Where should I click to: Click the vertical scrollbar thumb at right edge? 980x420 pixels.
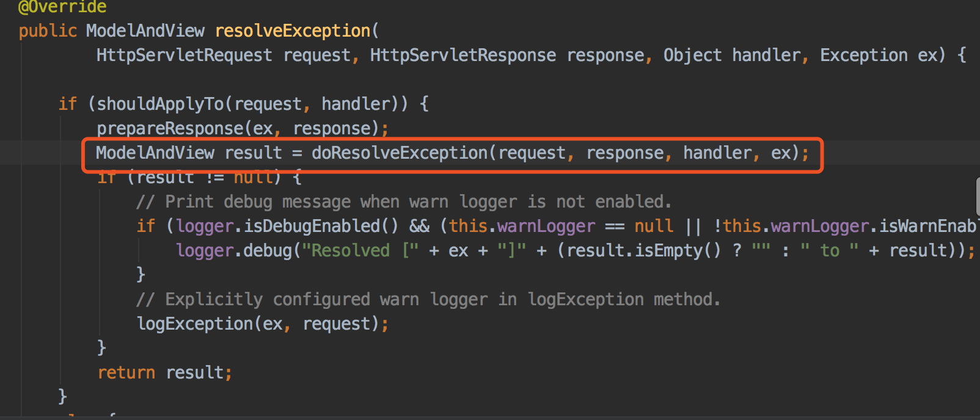pyautogui.click(x=978, y=197)
